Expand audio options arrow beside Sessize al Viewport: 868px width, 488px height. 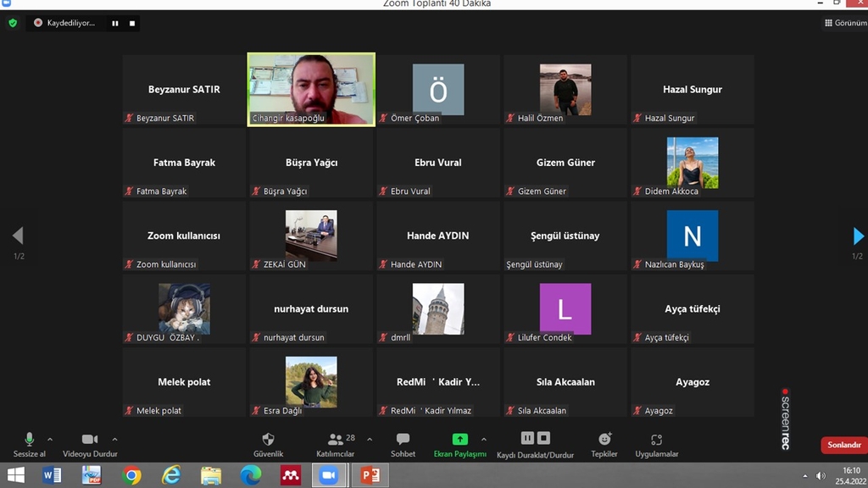[x=50, y=439]
